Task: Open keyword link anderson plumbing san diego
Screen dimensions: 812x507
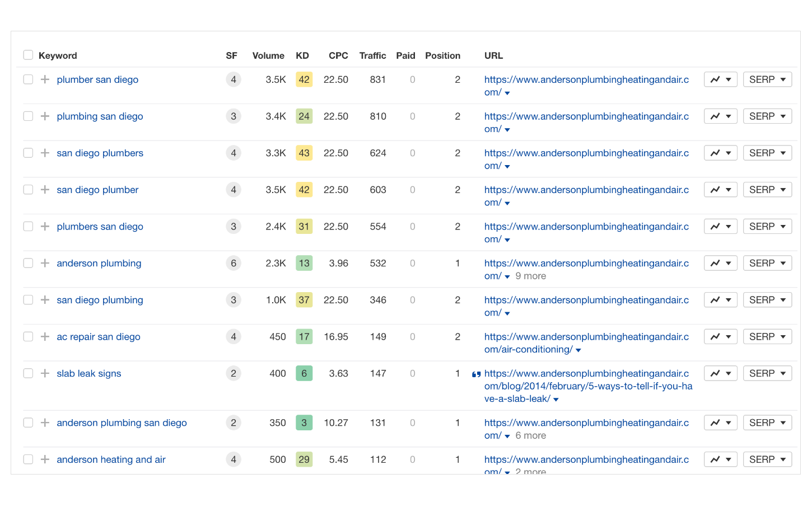Action: point(122,422)
